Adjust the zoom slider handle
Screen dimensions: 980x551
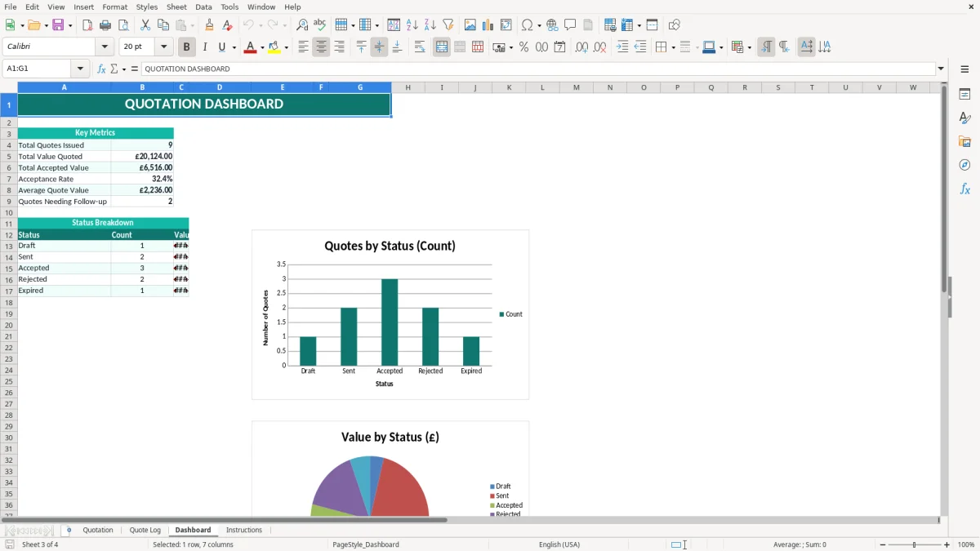pyautogui.click(x=915, y=544)
